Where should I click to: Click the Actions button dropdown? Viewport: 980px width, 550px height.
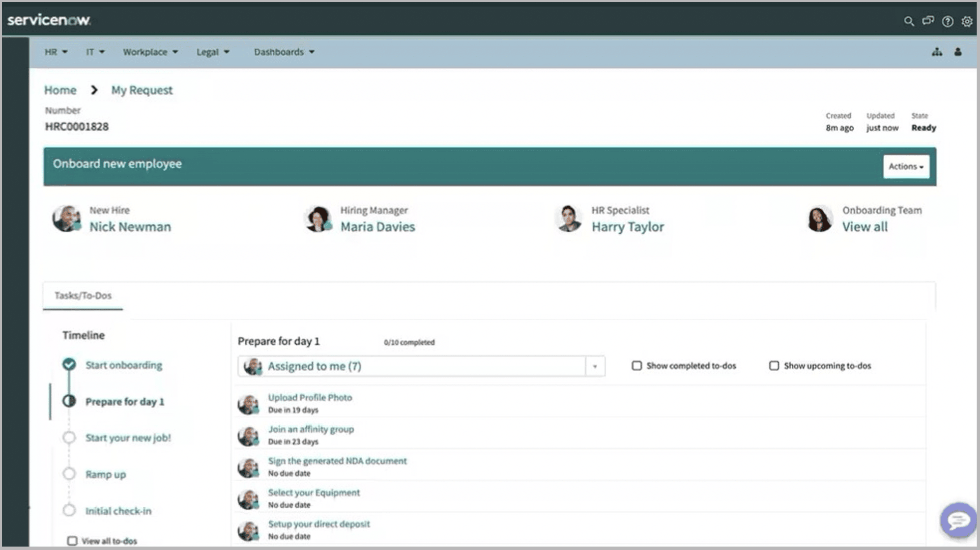coord(906,166)
